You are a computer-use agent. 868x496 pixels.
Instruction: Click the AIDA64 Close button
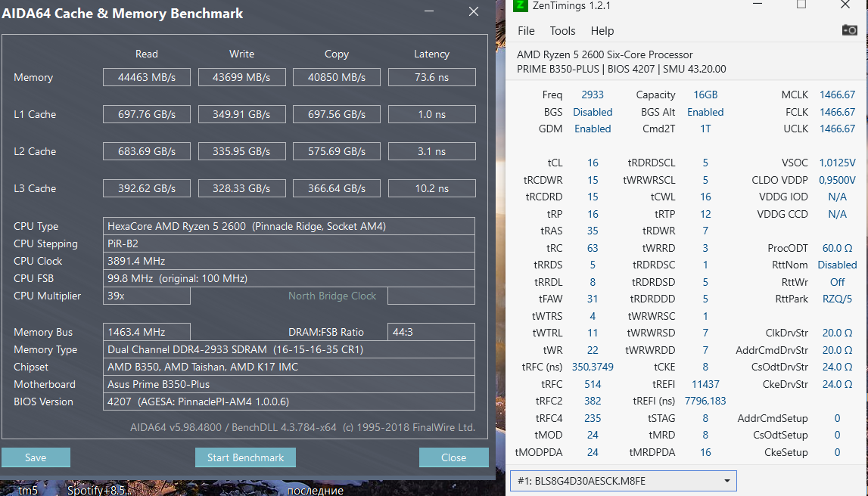[x=453, y=457]
